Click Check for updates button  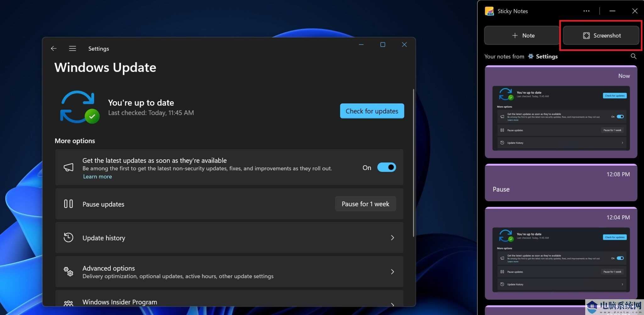pyautogui.click(x=372, y=111)
